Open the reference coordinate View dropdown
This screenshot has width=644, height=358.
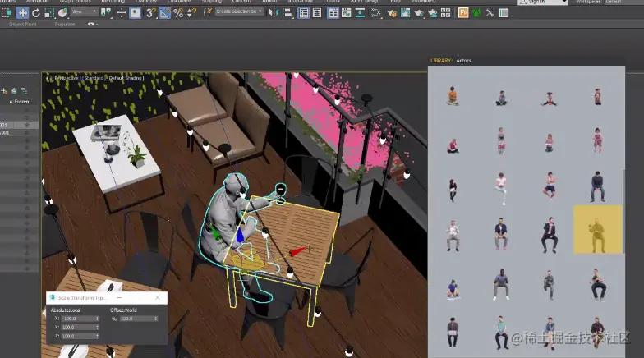coord(84,11)
